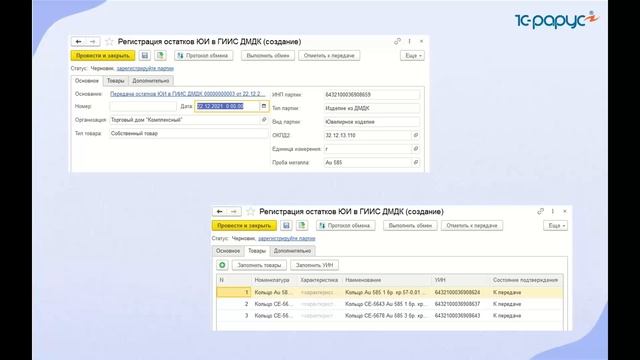Expand Еще menu in Основное-tab window
The width and height of the screenshot is (640, 360).
click(412, 56)
